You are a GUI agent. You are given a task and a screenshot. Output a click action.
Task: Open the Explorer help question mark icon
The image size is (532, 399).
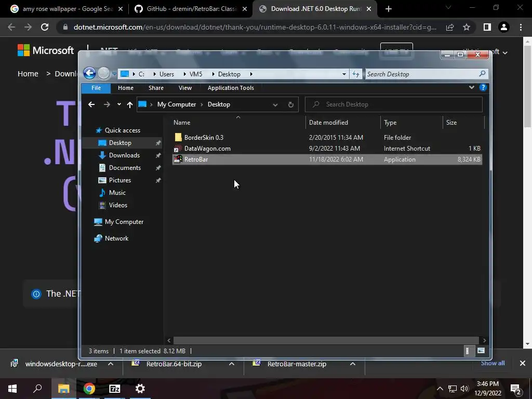[483, 87]
